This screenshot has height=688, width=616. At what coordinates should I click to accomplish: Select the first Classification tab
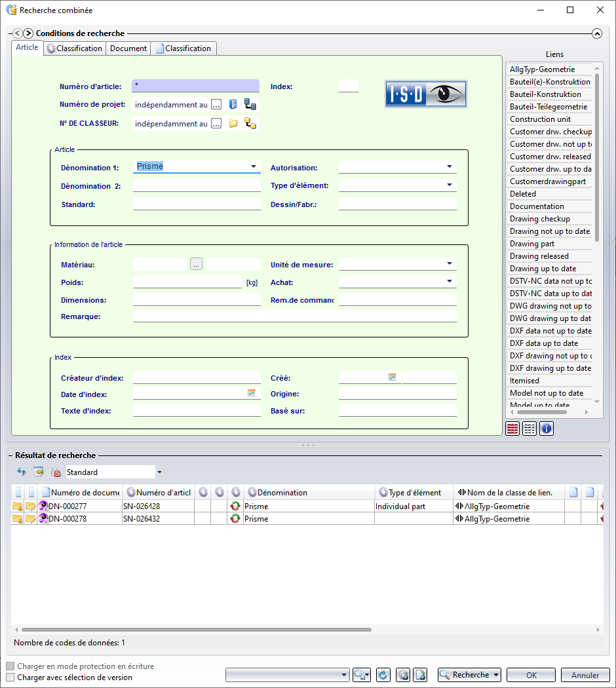pos(74,48)
